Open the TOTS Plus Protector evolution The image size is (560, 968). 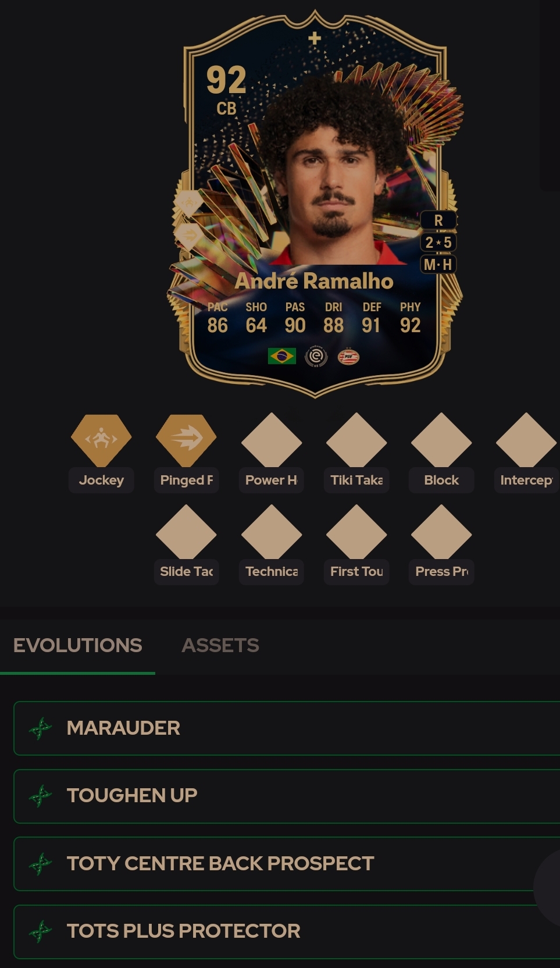287,931
